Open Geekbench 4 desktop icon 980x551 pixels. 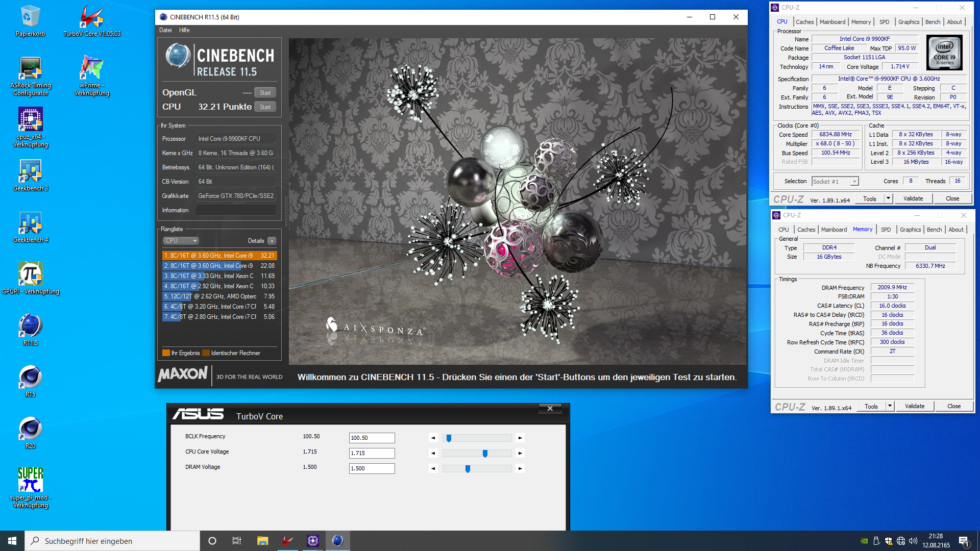click(x=31, y=227)
